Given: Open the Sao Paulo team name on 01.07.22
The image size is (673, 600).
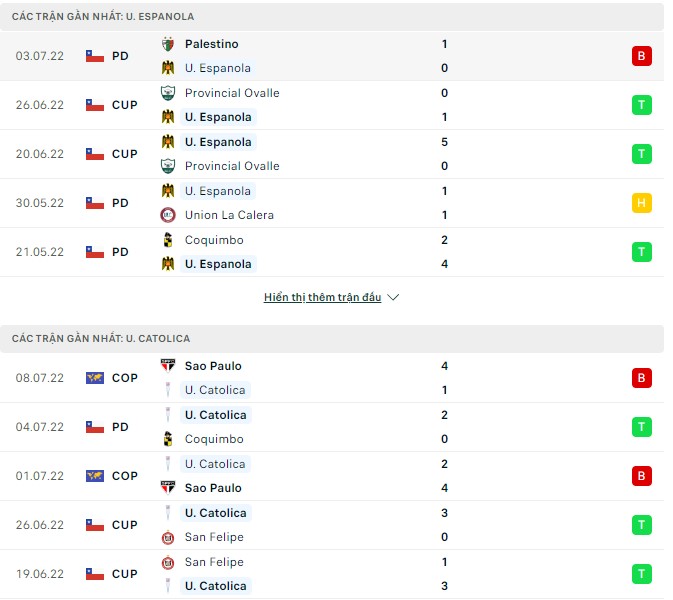Looking at the screenshot, I should [x=213, y=488].
